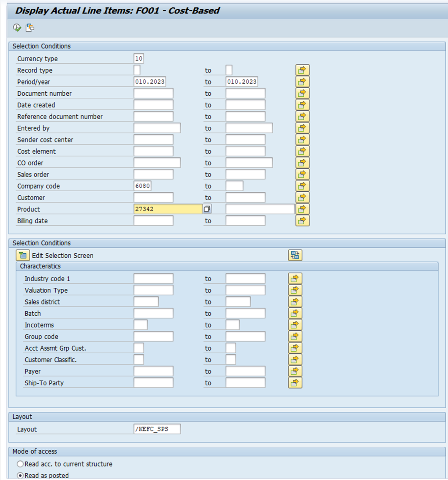448x480 pixels.
Task: Open multiple selection for Record type
Action: point(302,70)
